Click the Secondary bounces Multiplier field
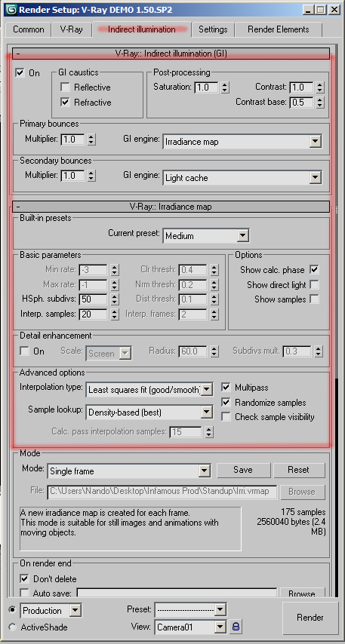 [72, 176]
